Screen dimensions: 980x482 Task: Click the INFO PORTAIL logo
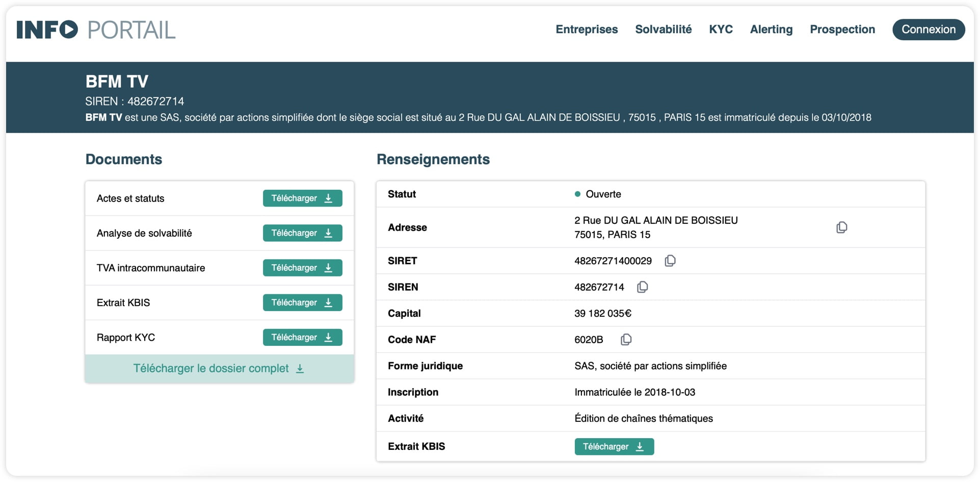[96, 30]
